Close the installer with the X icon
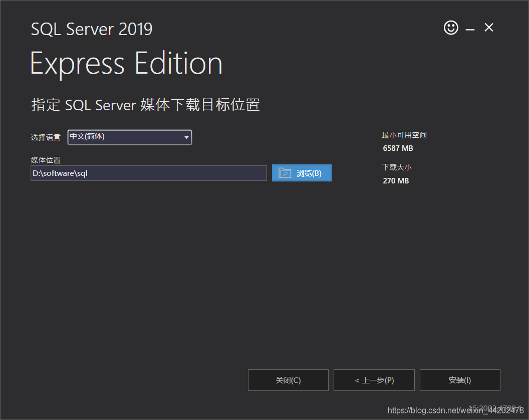The width and height of the screenshot is (529, 420). click(489, 28)
